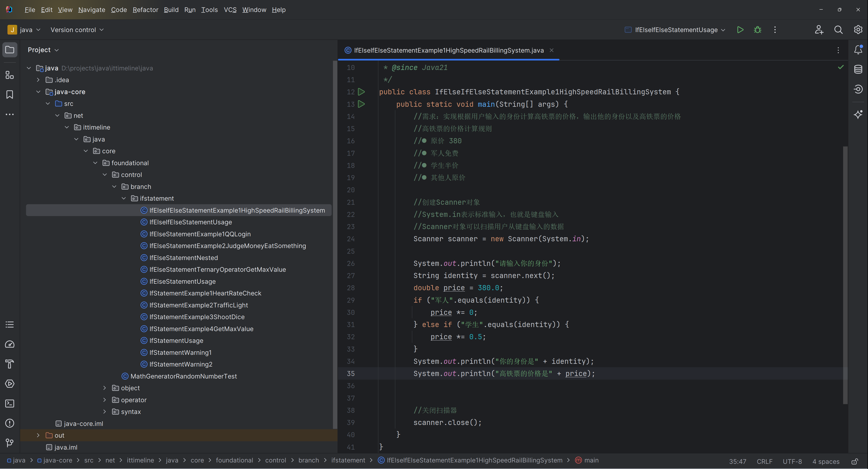Viewport: 868px width, 469px height.
Task: Open the Problems tool window
Action: point(10,423)
